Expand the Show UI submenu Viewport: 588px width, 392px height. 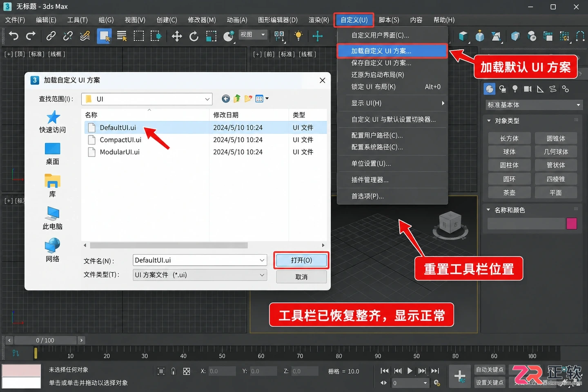(x=392, y=103)
